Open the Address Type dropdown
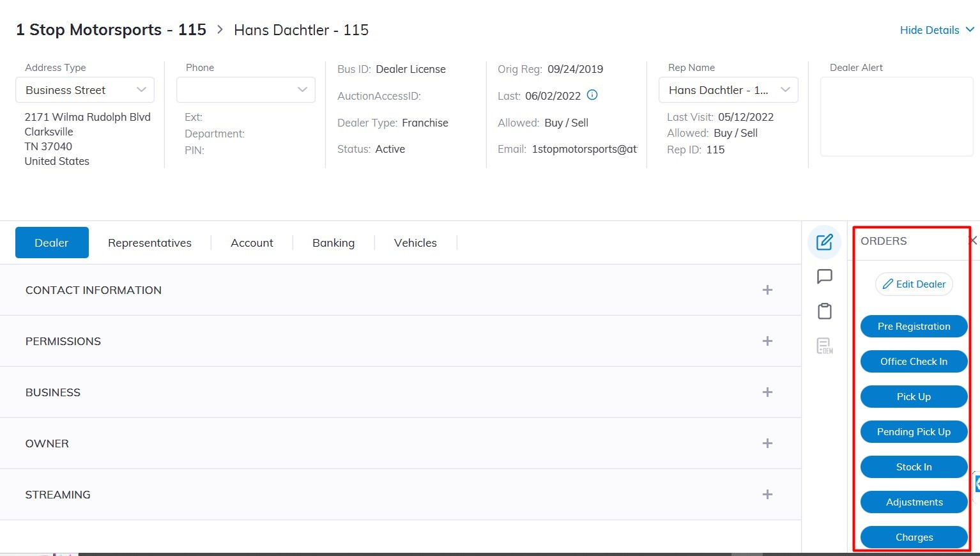 (85, 90)
